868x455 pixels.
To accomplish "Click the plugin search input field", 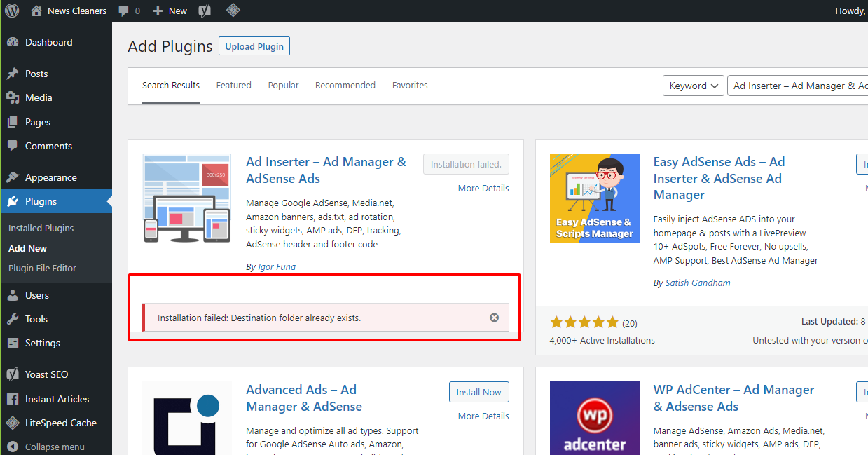I will pyautogui.click(x=799, y=85).
